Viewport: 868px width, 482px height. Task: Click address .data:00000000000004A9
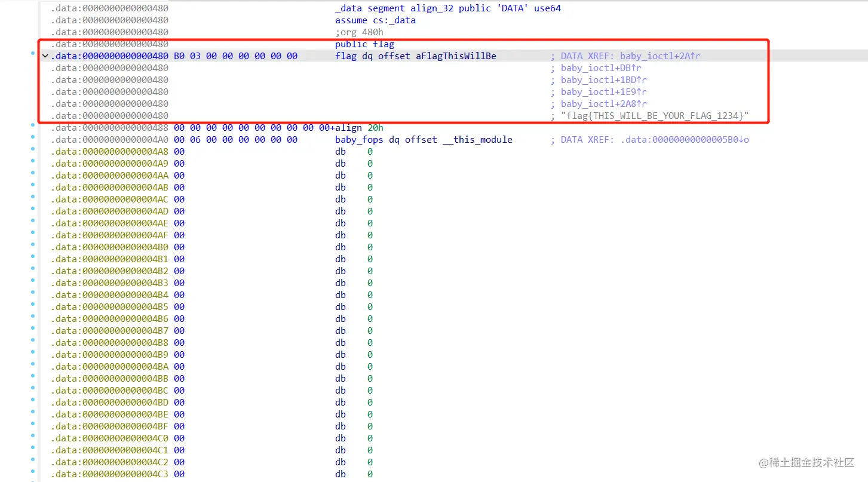tap(109, 164)
